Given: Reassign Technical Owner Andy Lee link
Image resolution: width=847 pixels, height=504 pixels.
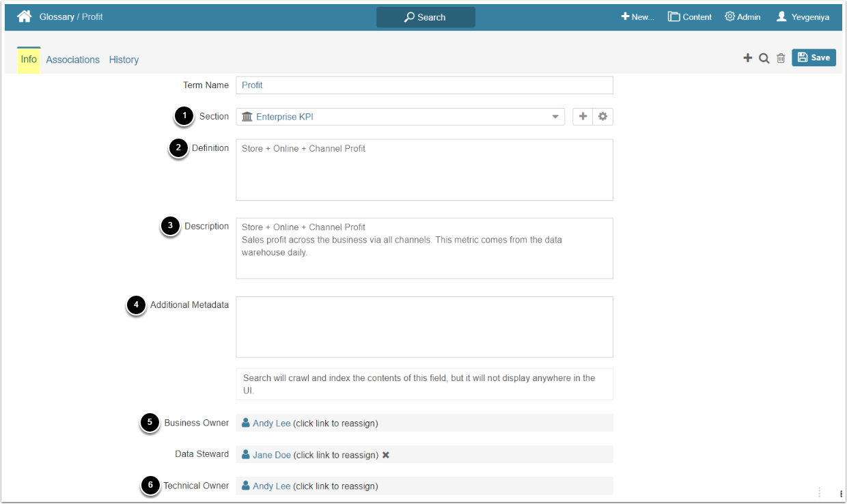Looking at the screenshot, I should click(x=272, y=486).
